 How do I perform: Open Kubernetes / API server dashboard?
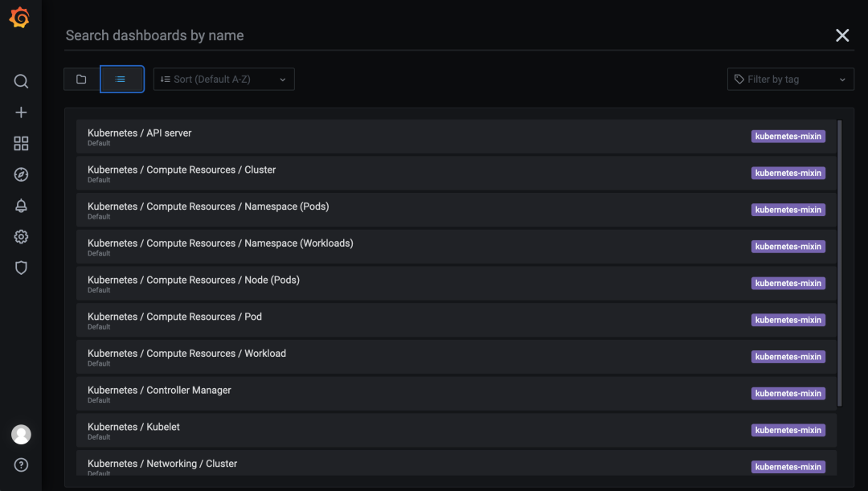point(457,136)
